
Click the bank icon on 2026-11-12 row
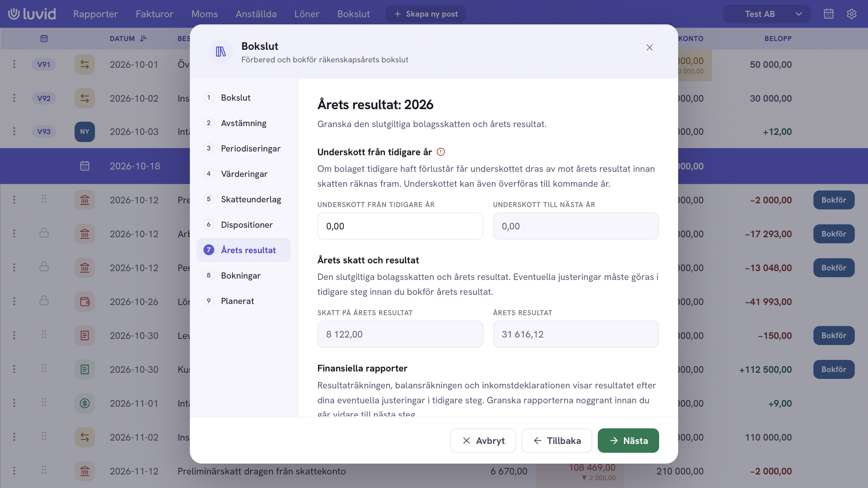[x=84, y=471]
